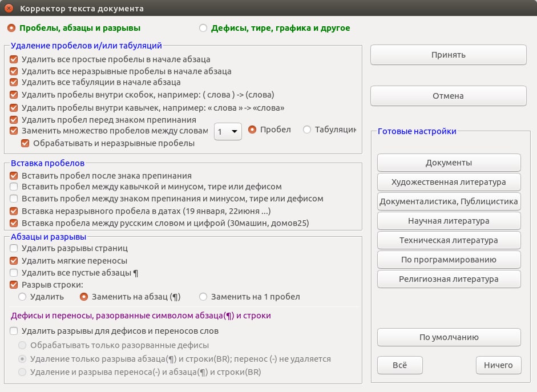Restore settings with 'По умолчанию' button

449,337
